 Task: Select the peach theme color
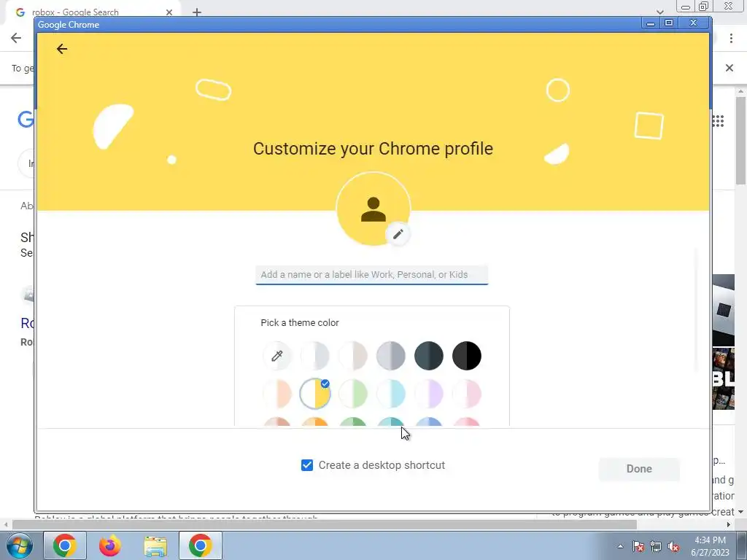pos(276,394)
